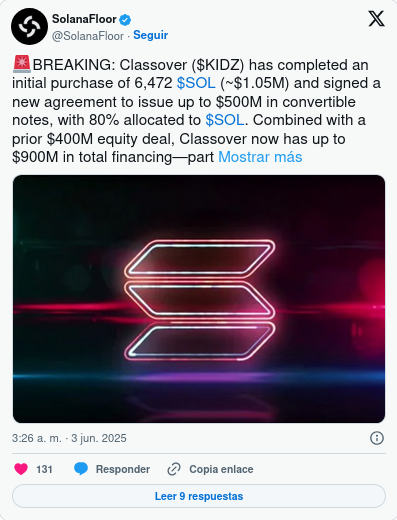Click the blue verified badge
This screenshot has width=397, height=520.
tap(125, 20)
